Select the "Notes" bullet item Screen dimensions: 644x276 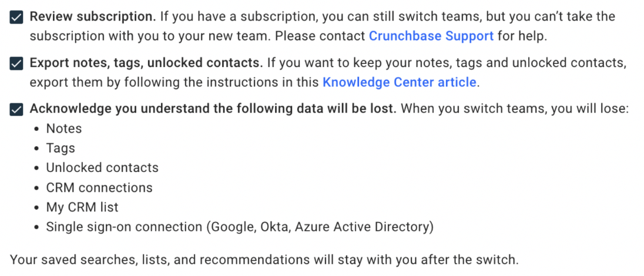[x=64, y=129]
